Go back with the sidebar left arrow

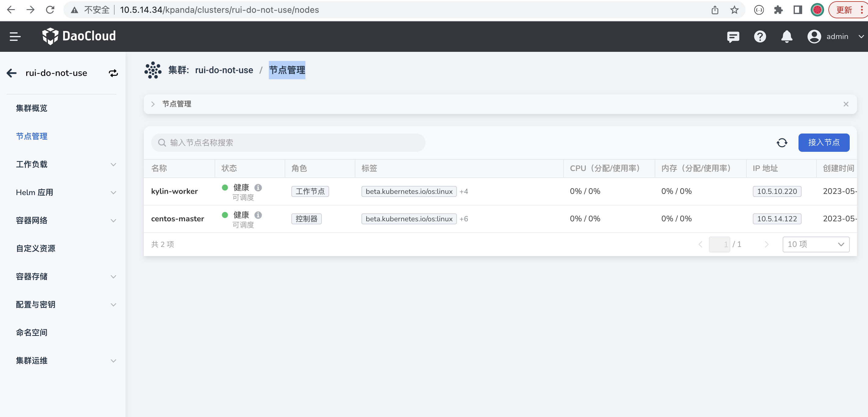pyautogui.click(x=12, y=73)
